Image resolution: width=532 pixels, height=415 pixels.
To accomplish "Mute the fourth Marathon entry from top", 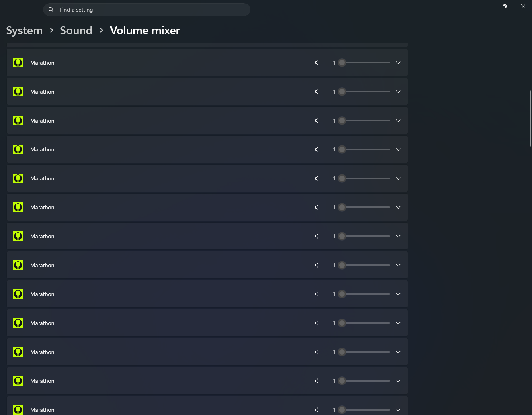I will coord(317,149).
